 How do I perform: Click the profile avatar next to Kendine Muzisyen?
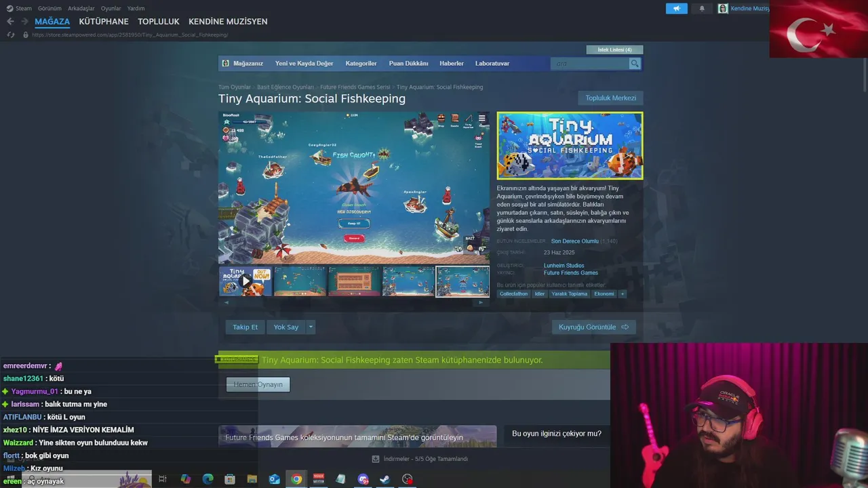click(x=723, y=8)
